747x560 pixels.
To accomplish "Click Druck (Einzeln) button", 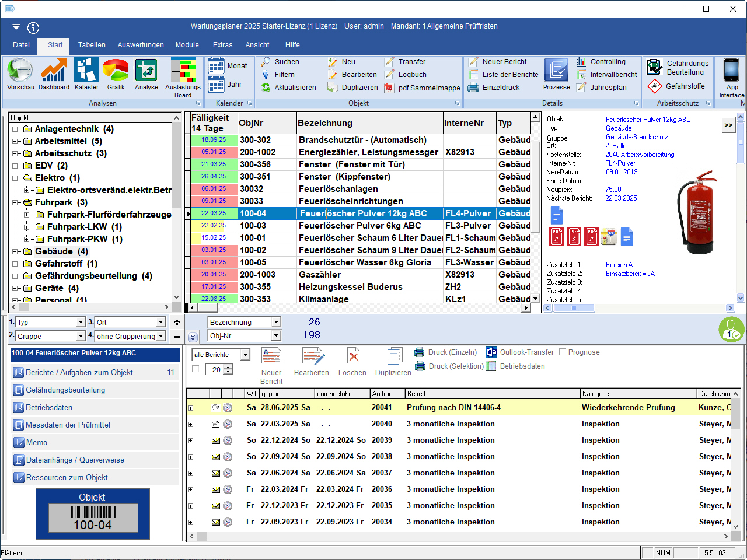I will pyautogui.click(x=445, y=352).
